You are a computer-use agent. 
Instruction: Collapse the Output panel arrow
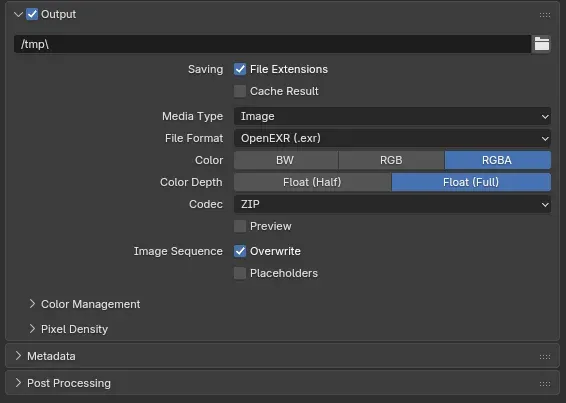pyautogui.click(x=18, y=14)
